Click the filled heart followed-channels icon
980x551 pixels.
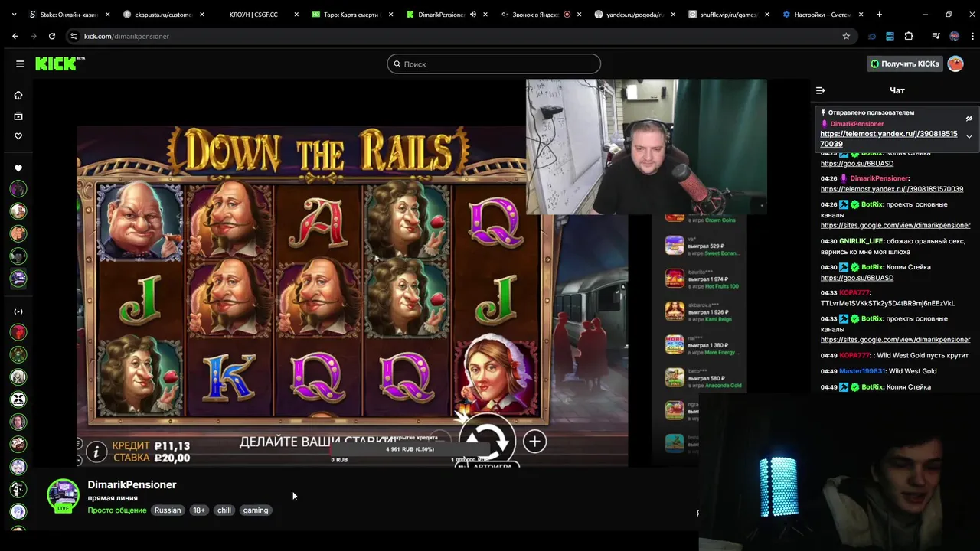coord(18,168)
